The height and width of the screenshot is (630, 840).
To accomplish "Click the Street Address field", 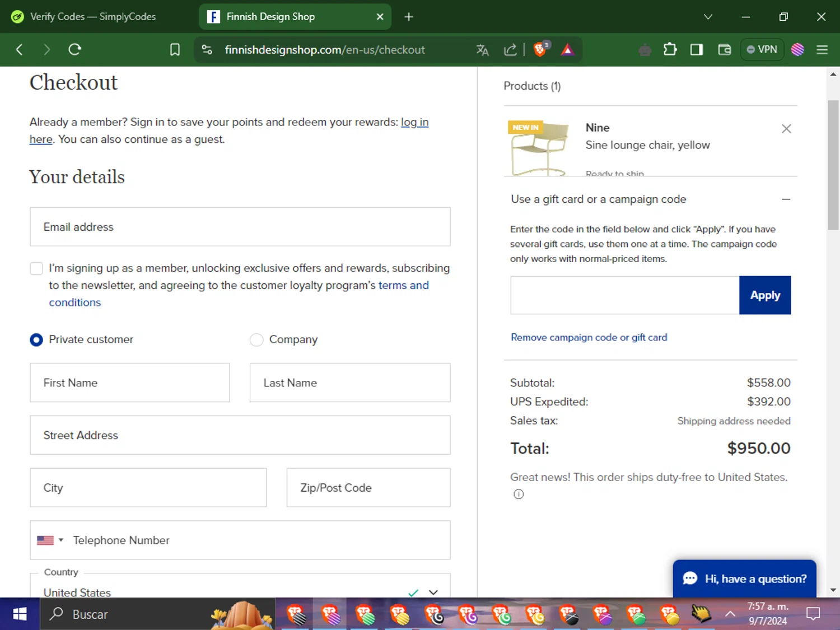I will point(240,435).
